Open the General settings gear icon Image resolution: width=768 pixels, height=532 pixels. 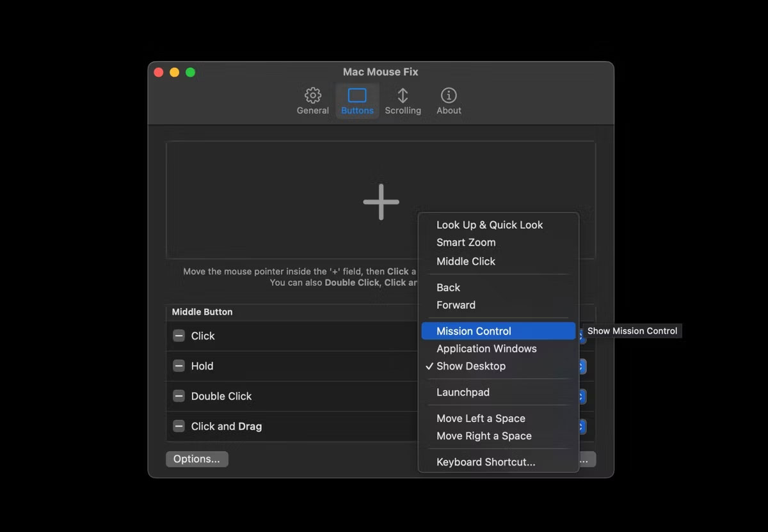click(x=312, y=99)
